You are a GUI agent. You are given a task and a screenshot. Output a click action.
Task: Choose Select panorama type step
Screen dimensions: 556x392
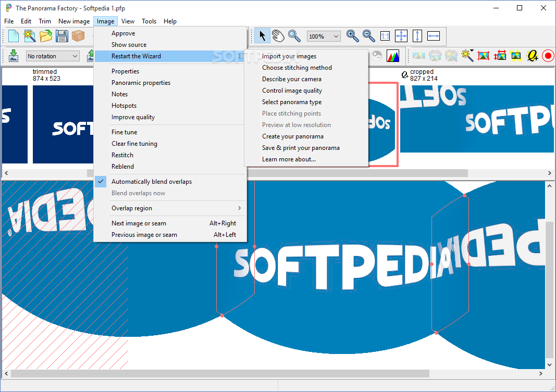click(306, 102)
